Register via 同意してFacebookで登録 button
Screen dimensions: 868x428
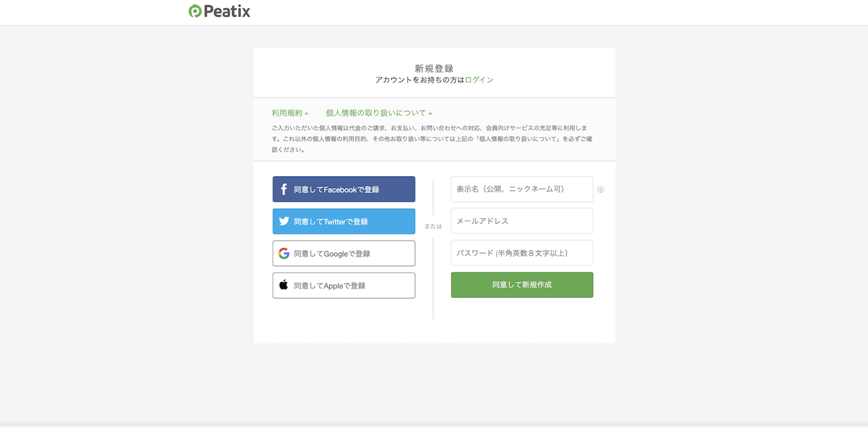coord(344,189)
